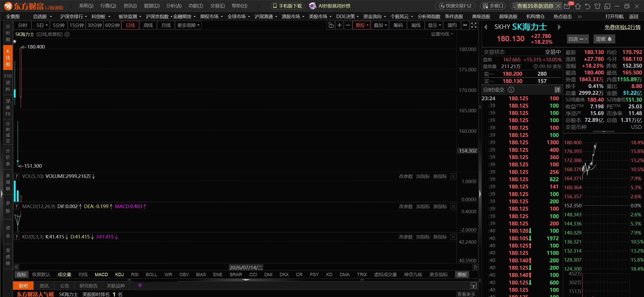Collapse the quote panel via expand handle under 交易币种
Screen dimensions: 644x297
[603, 132]
